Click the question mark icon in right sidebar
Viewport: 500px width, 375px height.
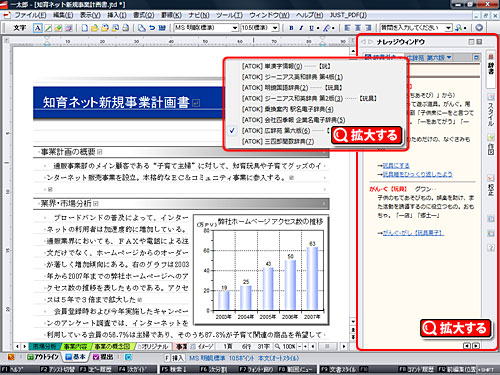click(491, 248)
